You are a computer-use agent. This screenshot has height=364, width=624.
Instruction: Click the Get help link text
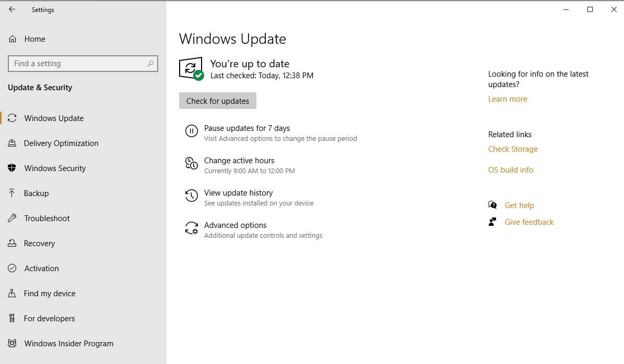[520, 205]
